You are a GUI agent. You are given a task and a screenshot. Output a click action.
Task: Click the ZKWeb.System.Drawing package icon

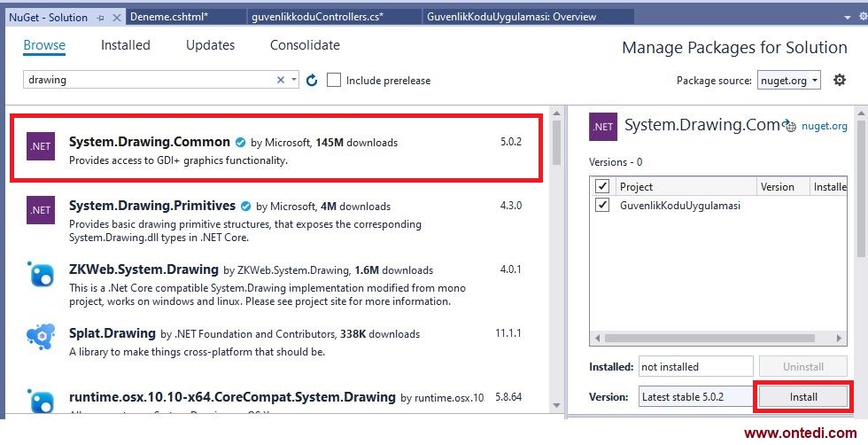pos(41,274)
